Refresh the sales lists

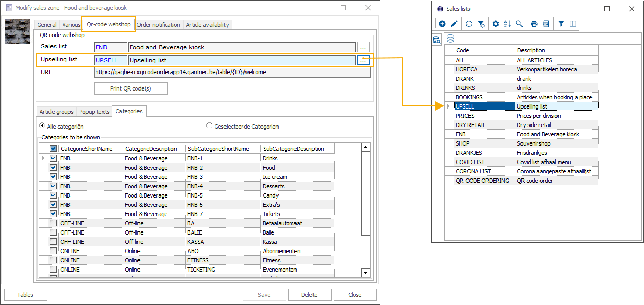click(x=469, y=24)
